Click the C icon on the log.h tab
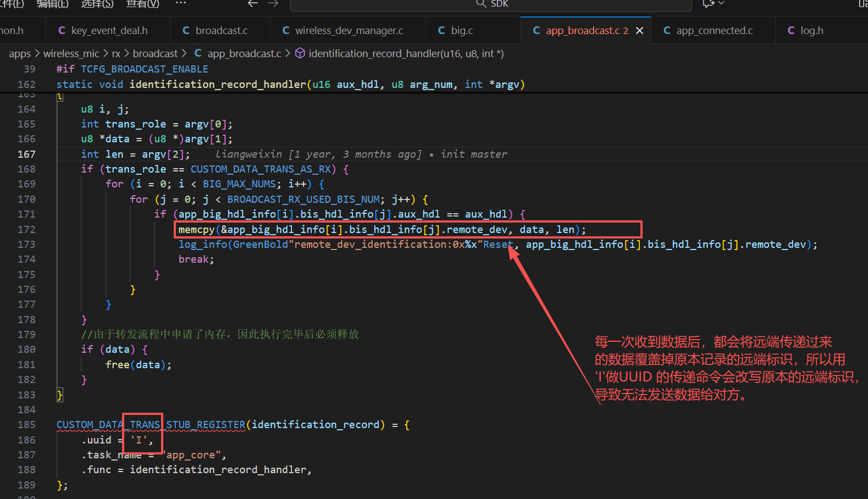Image resolution: width=868 pixels, height=499 pixels. click(x=791, y=31)
